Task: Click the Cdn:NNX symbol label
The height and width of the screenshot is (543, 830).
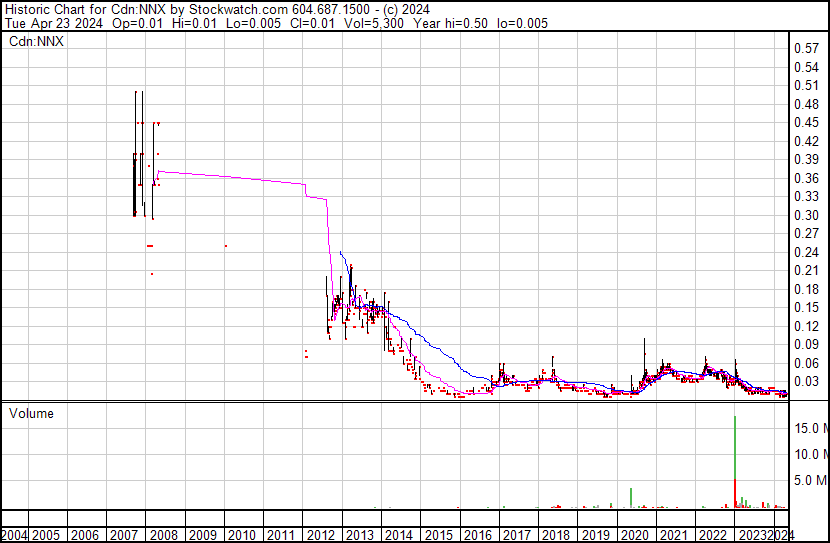Action: pyautogui.click(x=37, y=43)
